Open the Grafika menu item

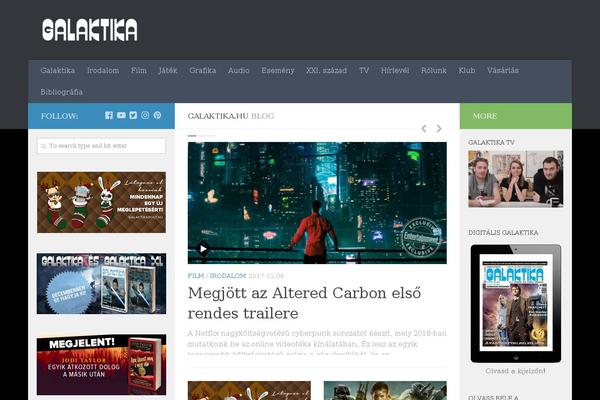202,70
